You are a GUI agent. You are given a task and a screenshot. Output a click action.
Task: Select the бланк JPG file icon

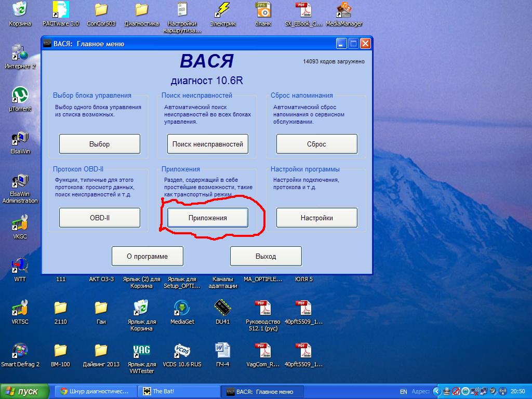point(263,9)
